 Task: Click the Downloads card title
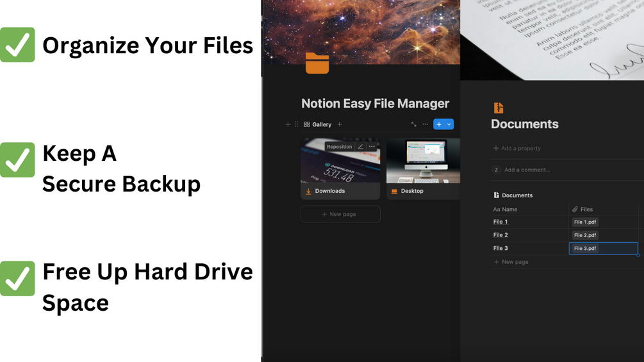point(330,191)
